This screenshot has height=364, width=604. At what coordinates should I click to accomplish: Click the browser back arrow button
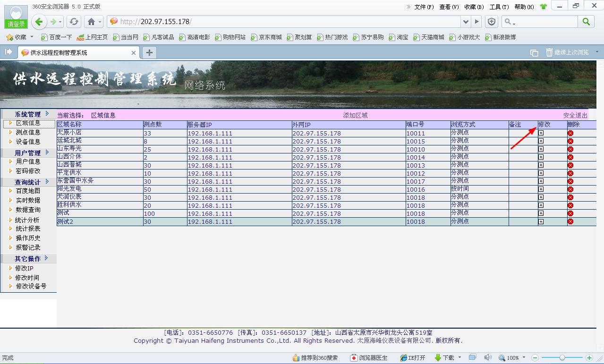coord(39,21)
